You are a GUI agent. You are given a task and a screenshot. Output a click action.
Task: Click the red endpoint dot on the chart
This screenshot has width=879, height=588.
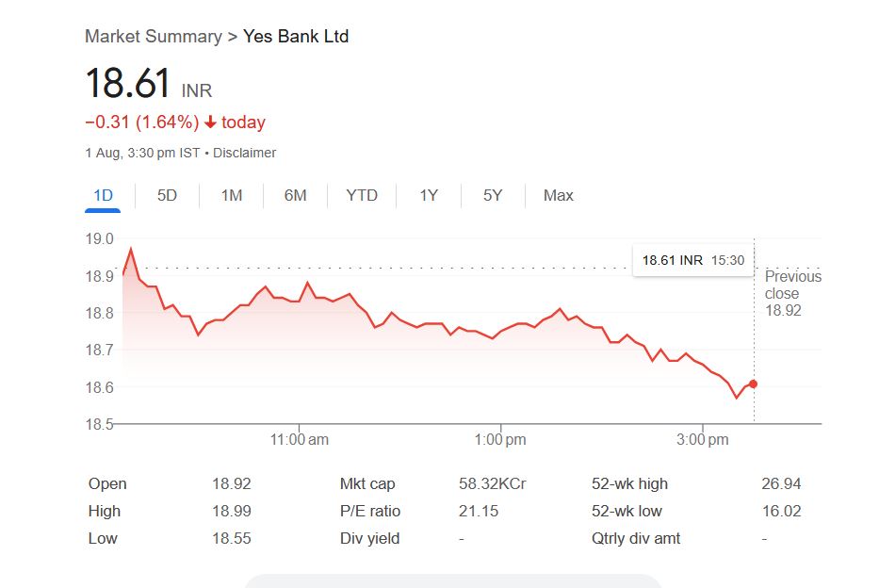(x=753, y=384)
